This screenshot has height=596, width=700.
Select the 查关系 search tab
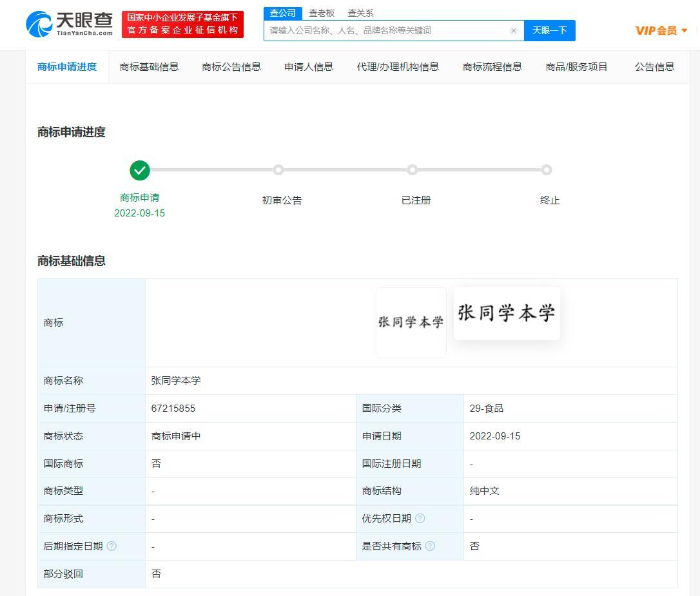(x=360, y=13)
